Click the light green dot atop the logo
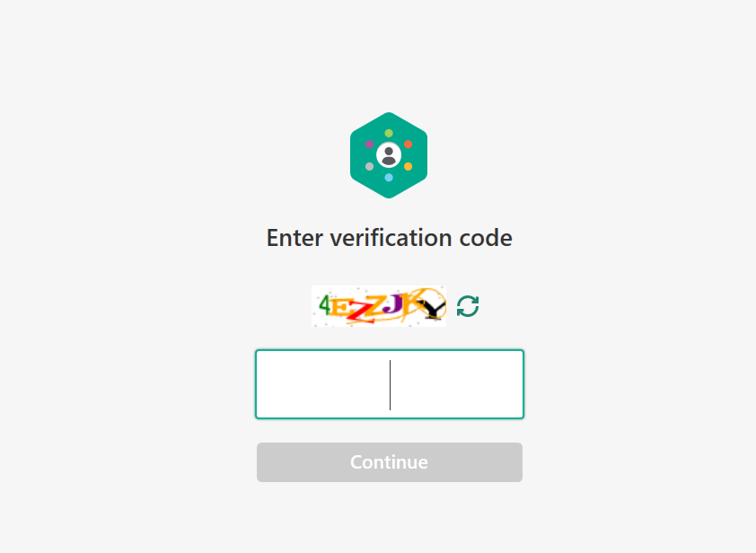756x553 pixels. pyautogui.click(x=389, y=133)
